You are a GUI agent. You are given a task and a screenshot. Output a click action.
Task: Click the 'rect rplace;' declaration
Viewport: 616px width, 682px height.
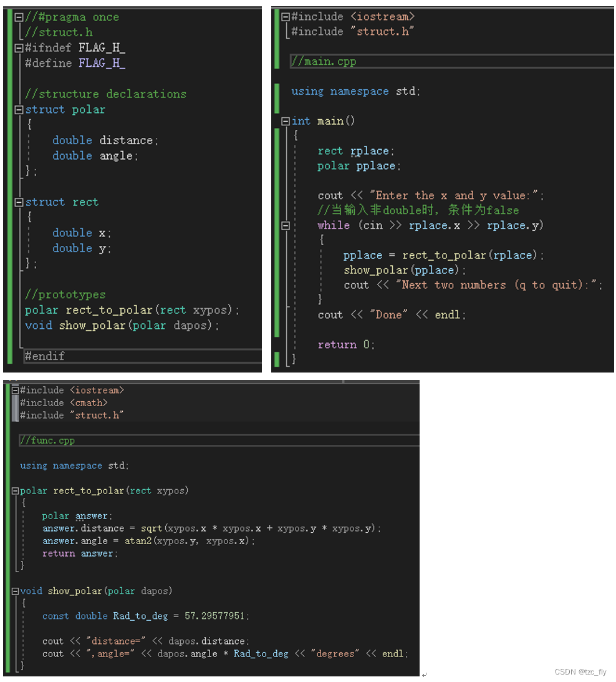click(x=355, y=152)
